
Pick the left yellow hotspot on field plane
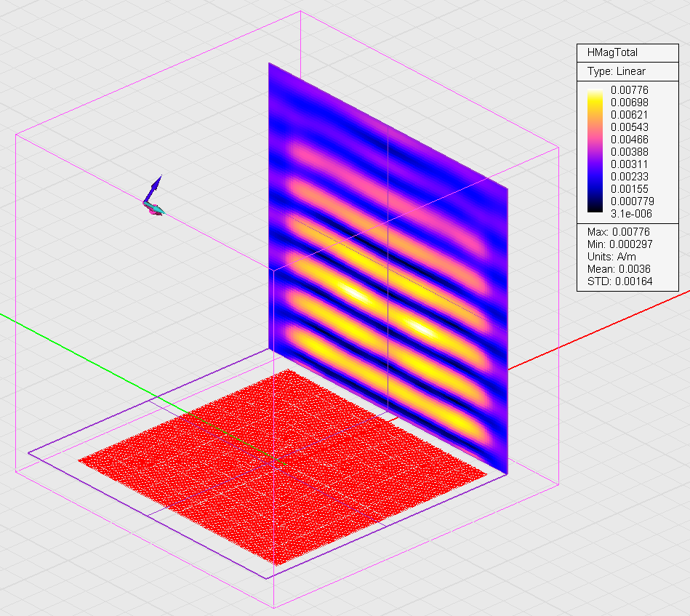click(354, 292)
